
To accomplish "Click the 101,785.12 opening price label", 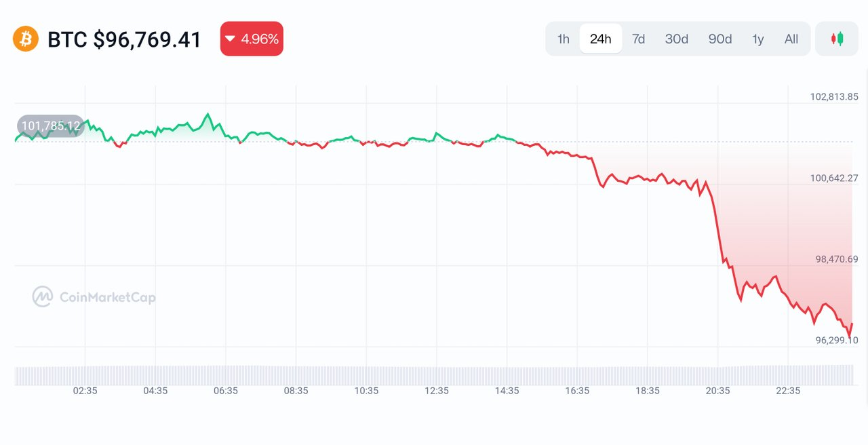I will point(51,125).
